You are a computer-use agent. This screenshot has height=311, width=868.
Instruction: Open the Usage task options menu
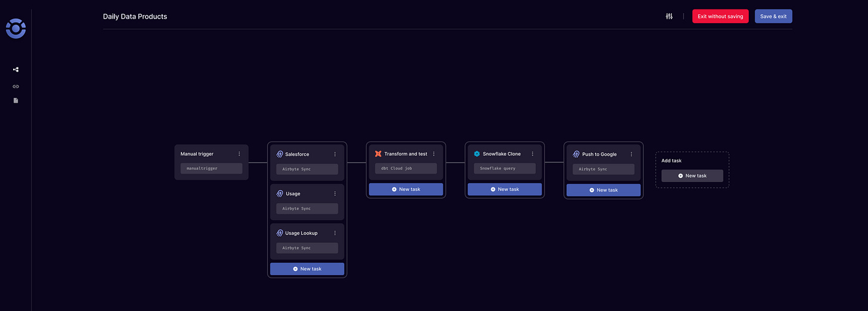(x=335, y=193)
